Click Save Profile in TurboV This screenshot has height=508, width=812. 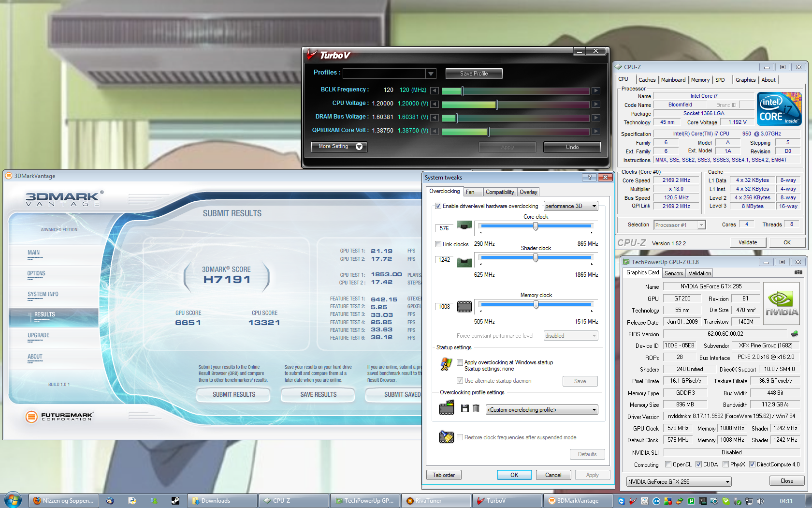pyautogui.click(x=474, y=74)
